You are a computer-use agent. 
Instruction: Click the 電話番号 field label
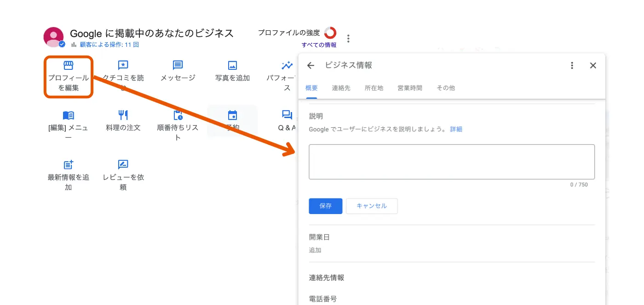pos(323,299)
